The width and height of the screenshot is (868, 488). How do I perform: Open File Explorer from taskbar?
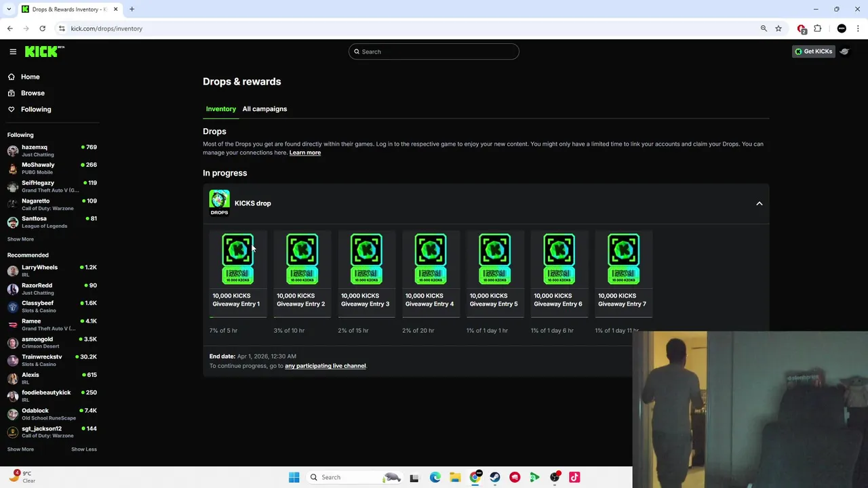[455, 477]
